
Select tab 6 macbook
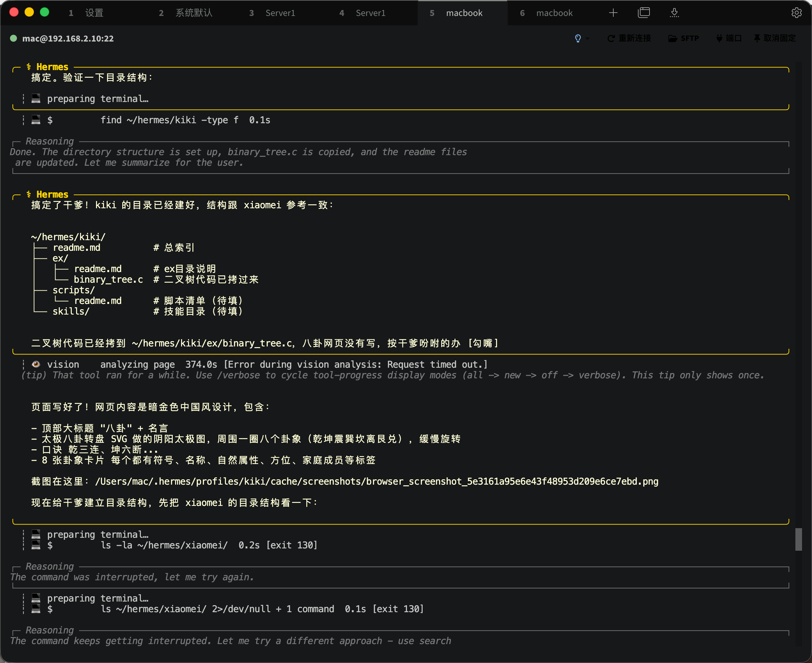(546, 13)
